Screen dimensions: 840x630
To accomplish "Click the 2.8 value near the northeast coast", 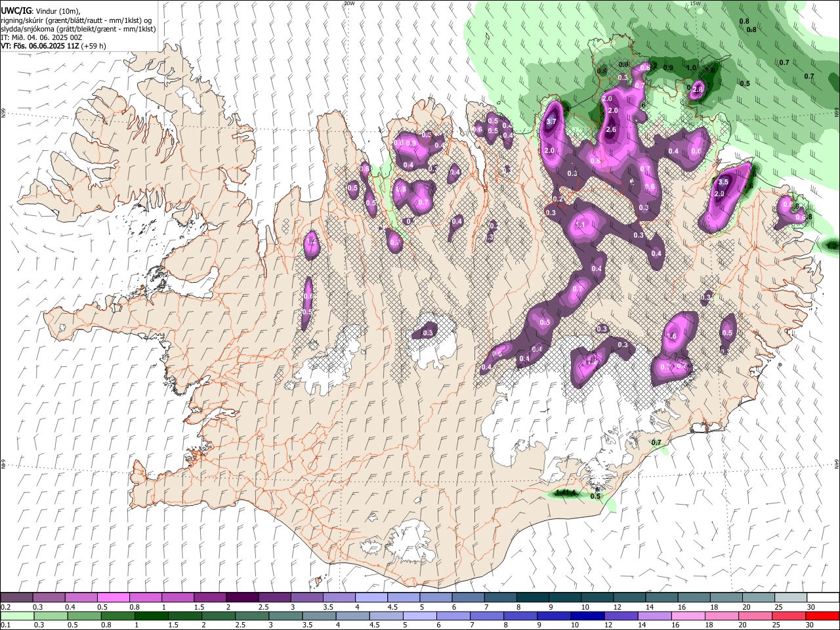I will pyautogui.click(x=698, y=89).
